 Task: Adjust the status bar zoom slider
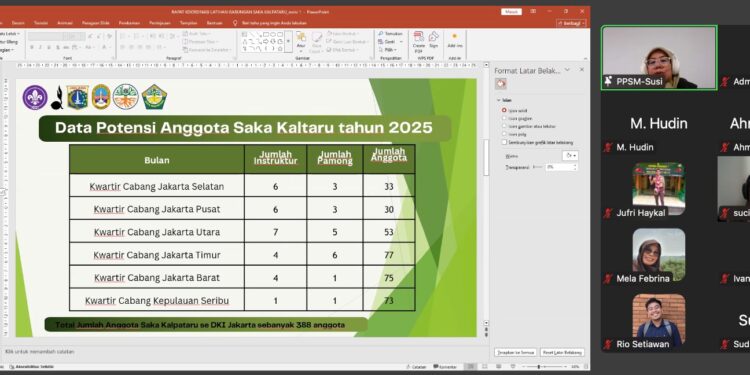click(x=539, y=367)
